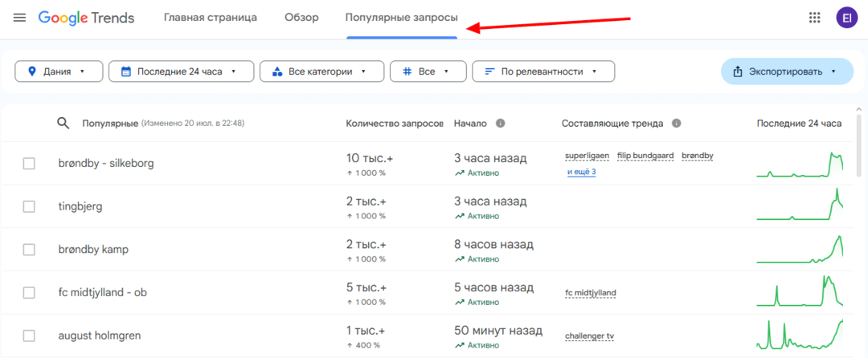Click the '5 часов назад' start time
Screen dimensions: 868x358
tap(493, 288)
